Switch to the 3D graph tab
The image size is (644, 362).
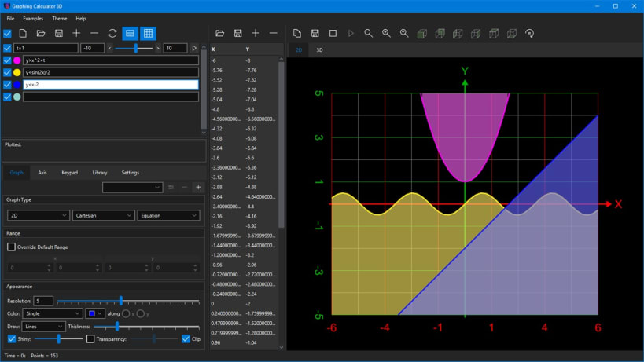319,50
